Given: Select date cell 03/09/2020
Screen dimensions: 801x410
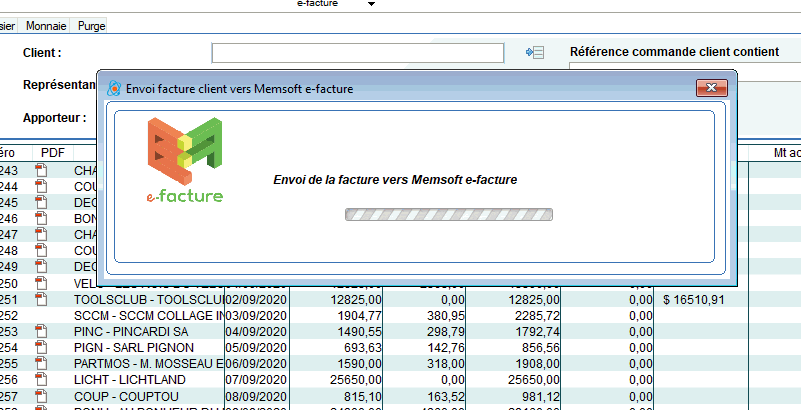Looking at the screenshot, I should (x=257, y=316).
